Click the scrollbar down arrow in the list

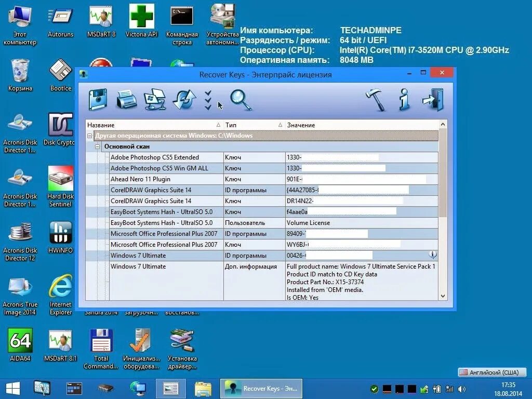[443, 296]
